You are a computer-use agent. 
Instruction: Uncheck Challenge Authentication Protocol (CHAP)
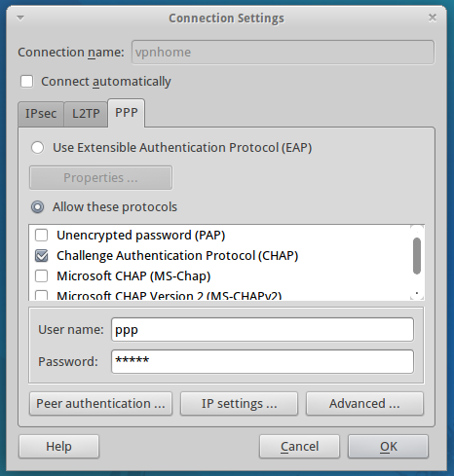(x=42, y=256)
